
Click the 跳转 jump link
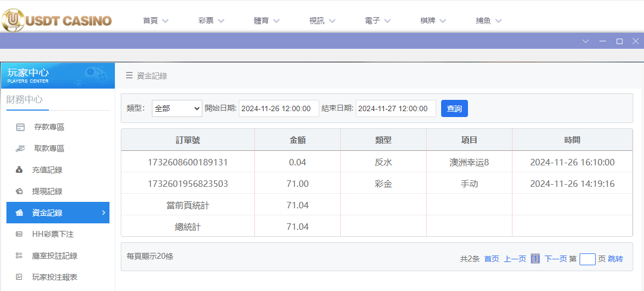coord(616,259)
